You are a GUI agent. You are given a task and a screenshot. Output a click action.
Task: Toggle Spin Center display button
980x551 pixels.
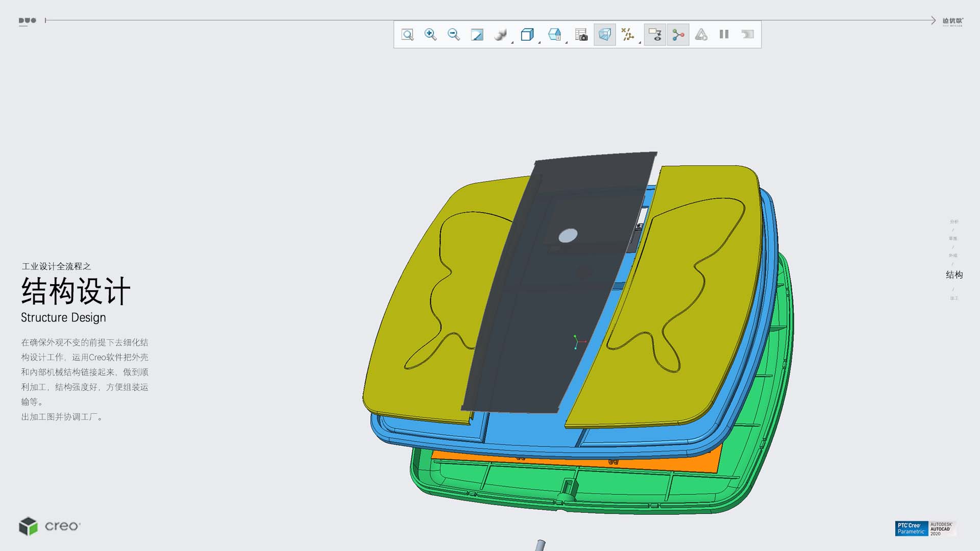678,35
